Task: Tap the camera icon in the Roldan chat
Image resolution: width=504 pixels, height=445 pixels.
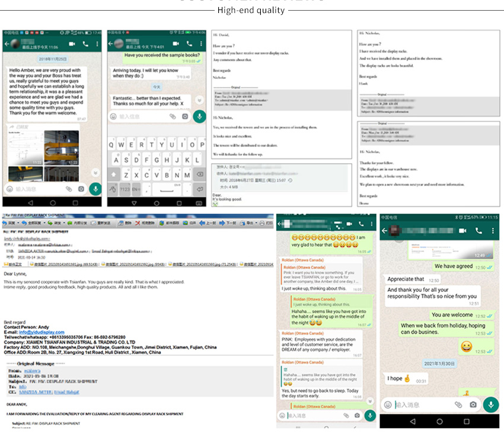Action: [357, 415]
